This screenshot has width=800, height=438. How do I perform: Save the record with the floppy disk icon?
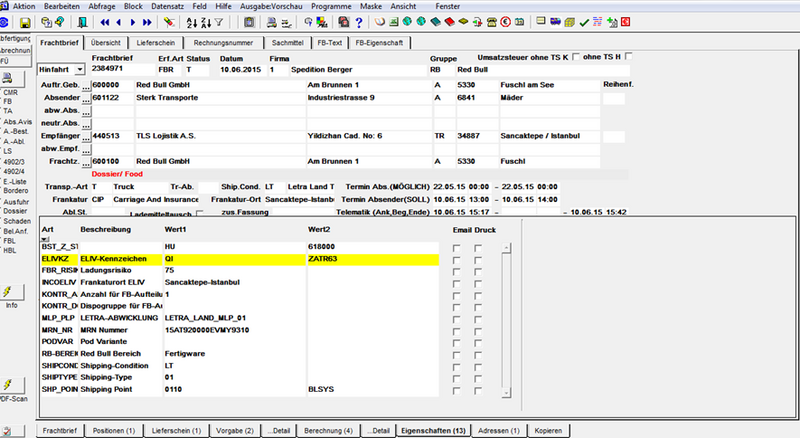click(24, 22)
